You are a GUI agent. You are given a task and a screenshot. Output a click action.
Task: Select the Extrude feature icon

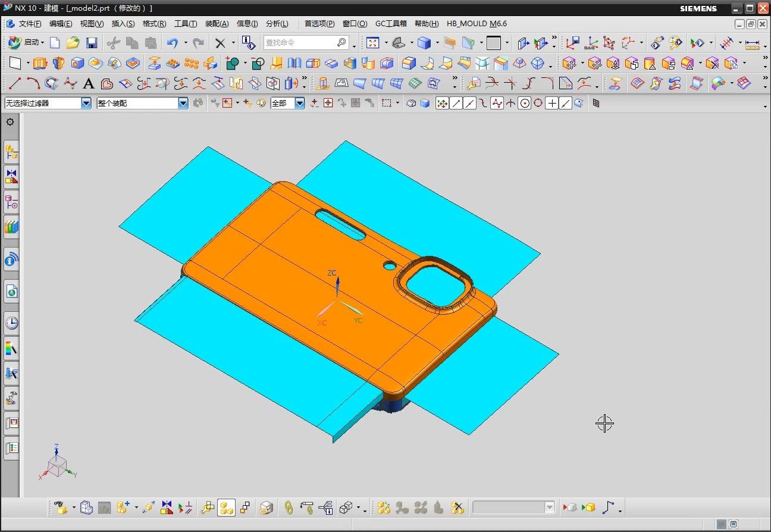pos(40,64)
